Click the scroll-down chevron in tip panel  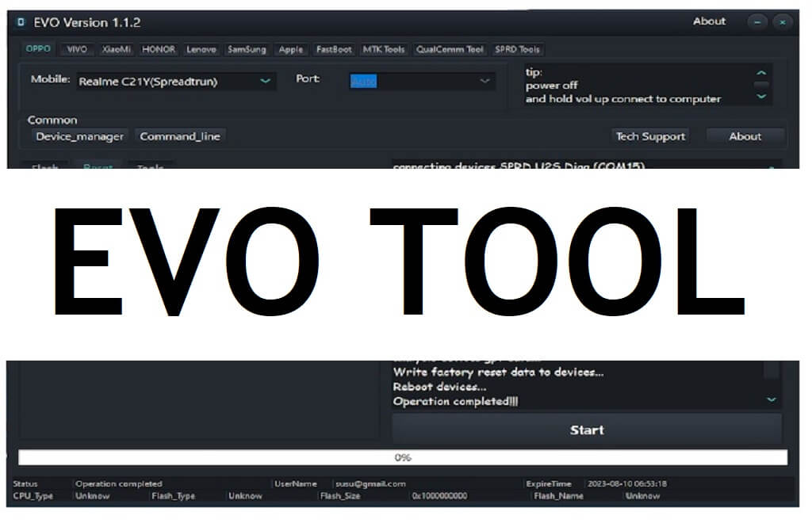(761, 97)
